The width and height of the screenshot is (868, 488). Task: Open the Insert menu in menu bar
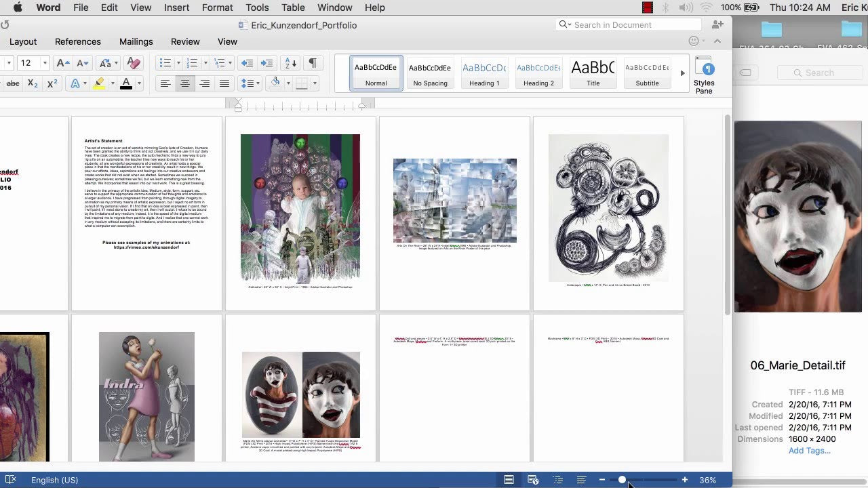pos(176,7)
